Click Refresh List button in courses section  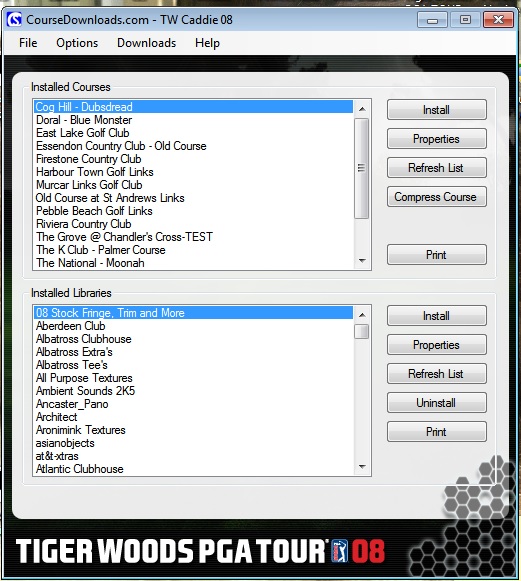[x=437, y=168]
